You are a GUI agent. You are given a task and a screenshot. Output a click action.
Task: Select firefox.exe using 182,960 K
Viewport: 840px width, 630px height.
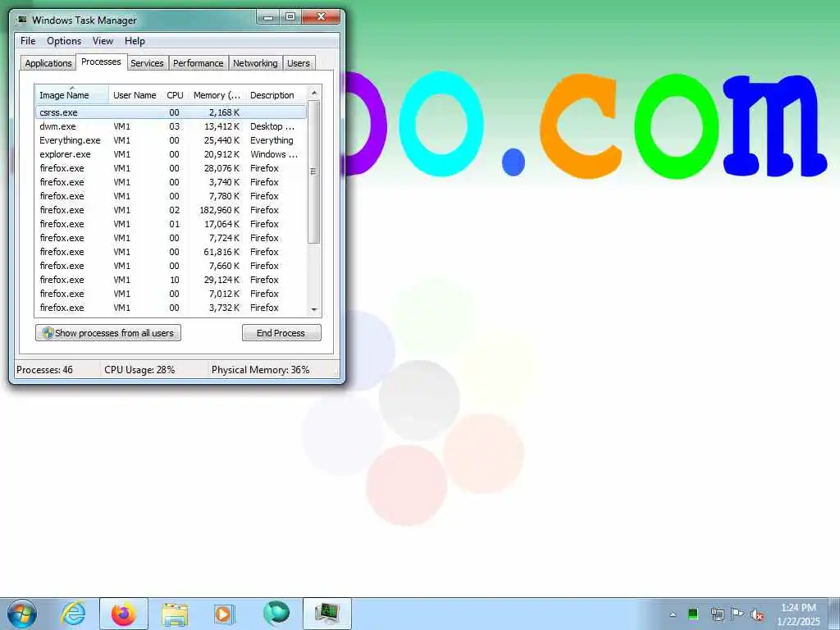[x=171, y=210]
